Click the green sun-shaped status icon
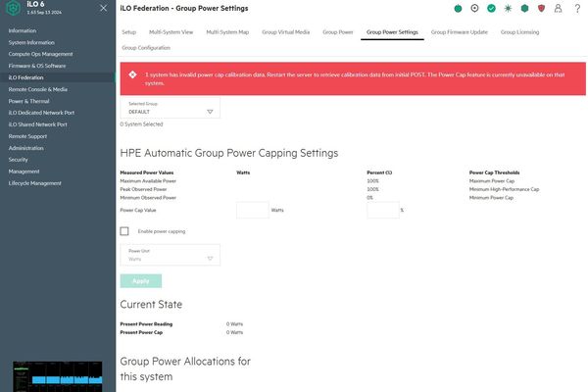588x392 pixels. click(508, 8)
